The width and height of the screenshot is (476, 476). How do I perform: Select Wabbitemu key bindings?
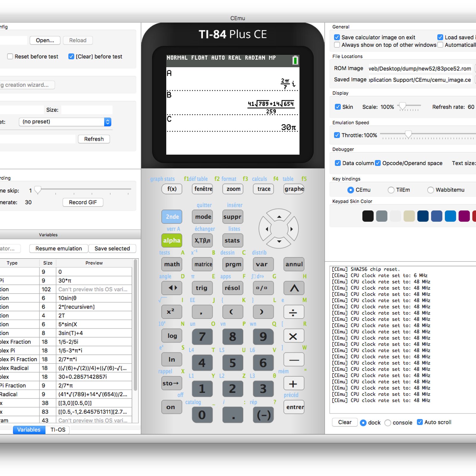430,190
